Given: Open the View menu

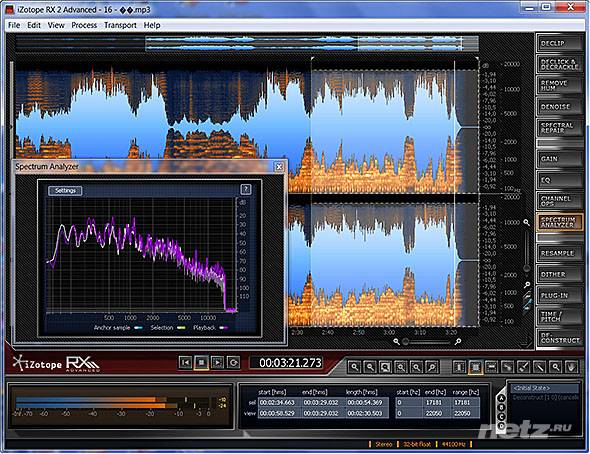Looking at the screenshot, I should (56, 25).
